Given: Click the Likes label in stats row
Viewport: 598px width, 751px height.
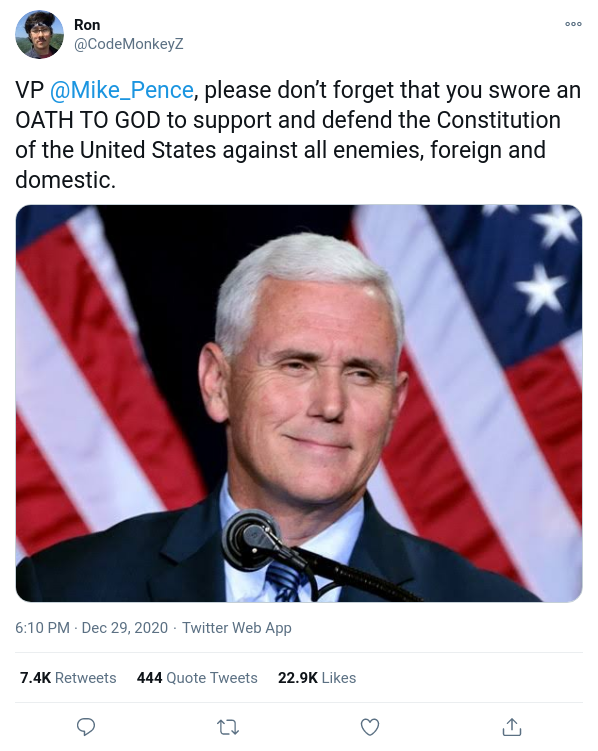Looking at the screenshot, I should click(339, 678).
